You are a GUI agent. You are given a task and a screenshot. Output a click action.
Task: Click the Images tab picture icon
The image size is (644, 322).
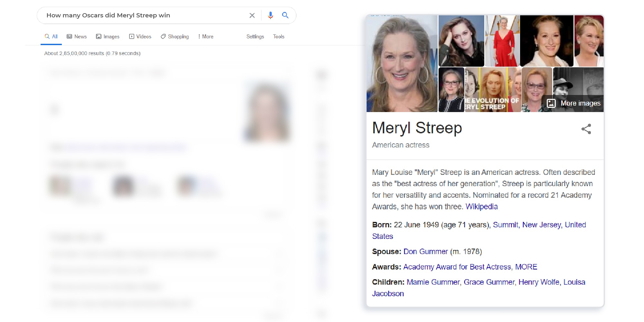[x=99, y=36]
